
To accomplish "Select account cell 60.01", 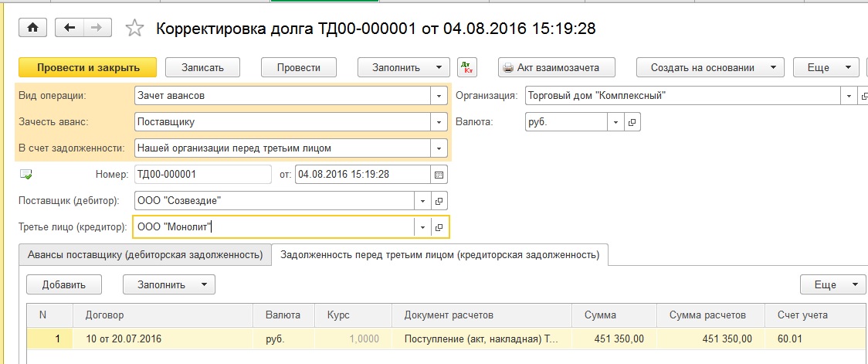I will pos(816,338).
